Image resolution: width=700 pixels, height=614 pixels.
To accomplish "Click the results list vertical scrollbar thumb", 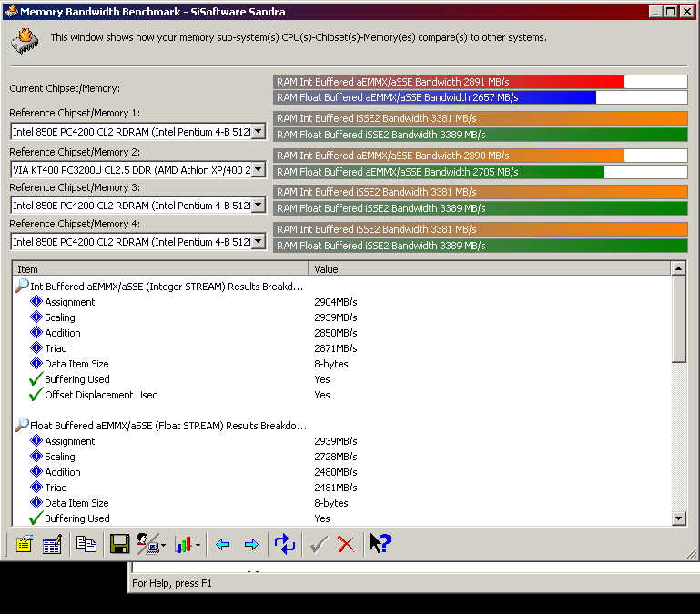I will 678,319.
